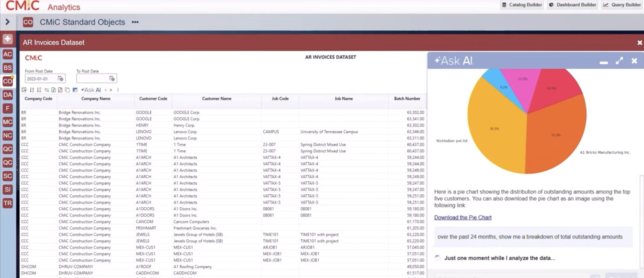The height and width of the screenshot is (278, 644).
Task: Open the AC module in the sidebar
Action: click(8, 54)
